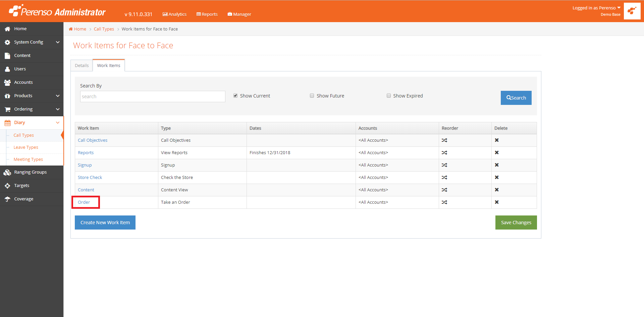Open the Call Objectives work item link

(x=93, y=140)
